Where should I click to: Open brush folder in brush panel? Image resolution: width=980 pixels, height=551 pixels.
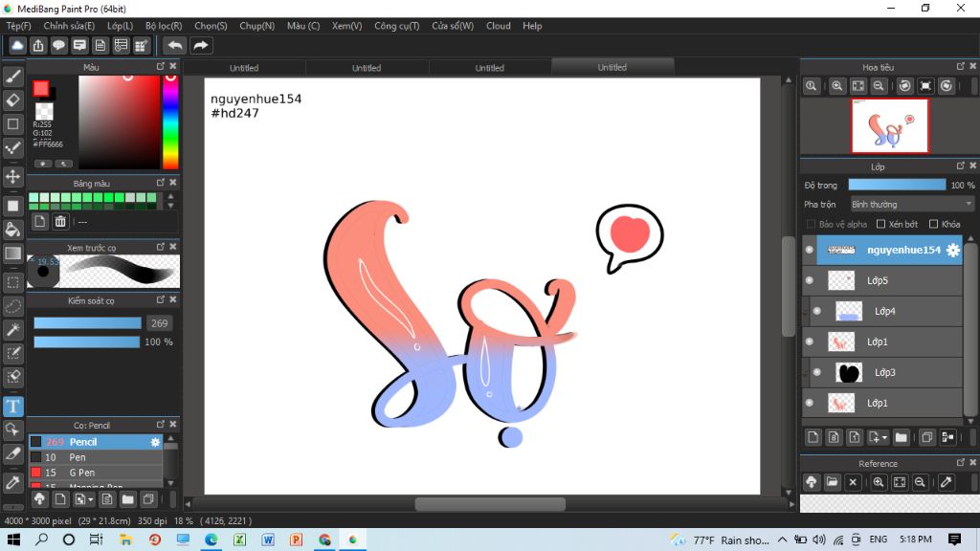[127, 499]
